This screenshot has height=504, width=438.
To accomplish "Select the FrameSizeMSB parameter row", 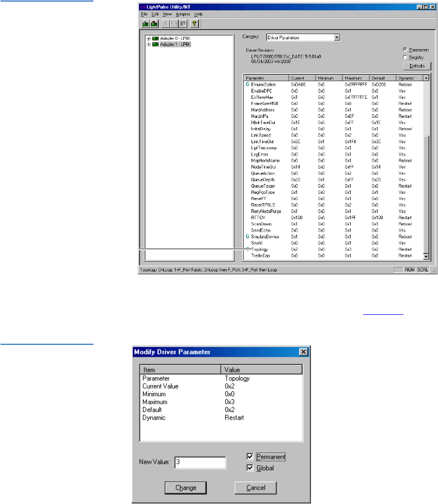I will coord(333,103).
